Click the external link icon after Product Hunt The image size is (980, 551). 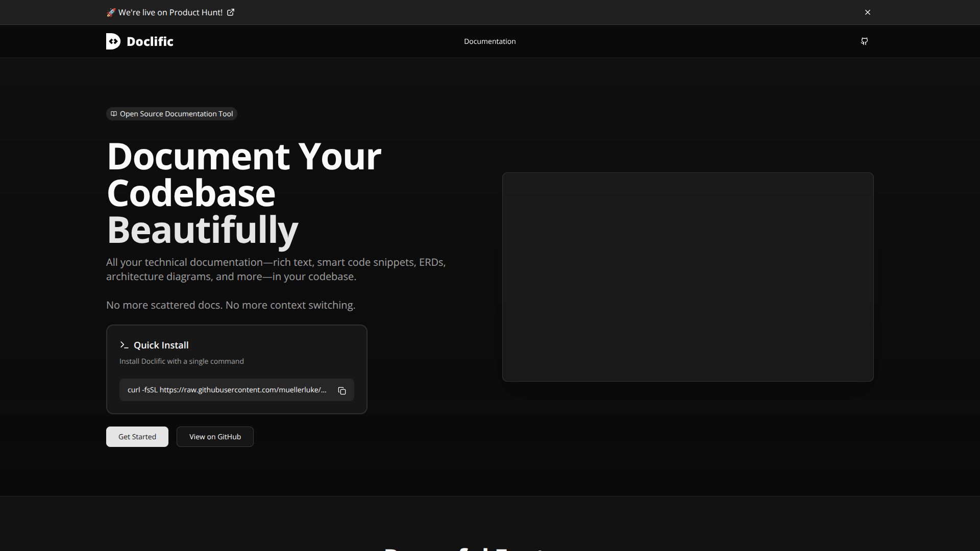point(231,12)
